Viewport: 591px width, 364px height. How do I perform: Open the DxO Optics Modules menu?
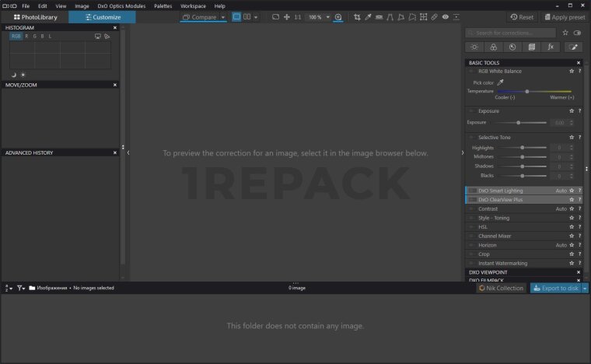[121, 5]
